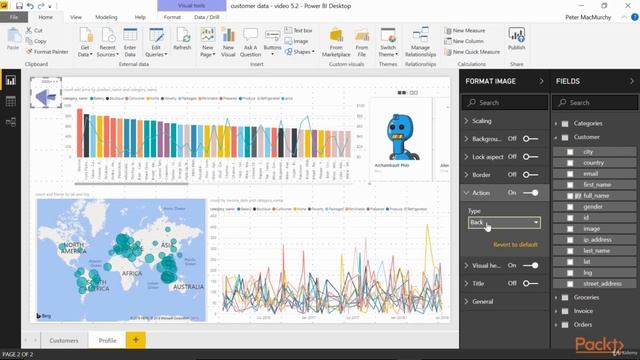This screenshot has height=360, width=640.
Task: Click Copy in the Clipboard group
Action: [x=36, y=41]
